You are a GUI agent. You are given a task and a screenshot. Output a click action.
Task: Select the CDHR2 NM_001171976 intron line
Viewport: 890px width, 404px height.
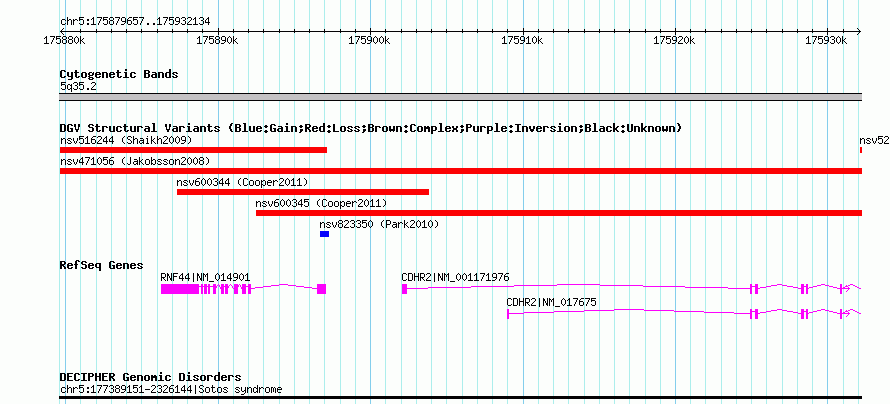coord(579,287)
